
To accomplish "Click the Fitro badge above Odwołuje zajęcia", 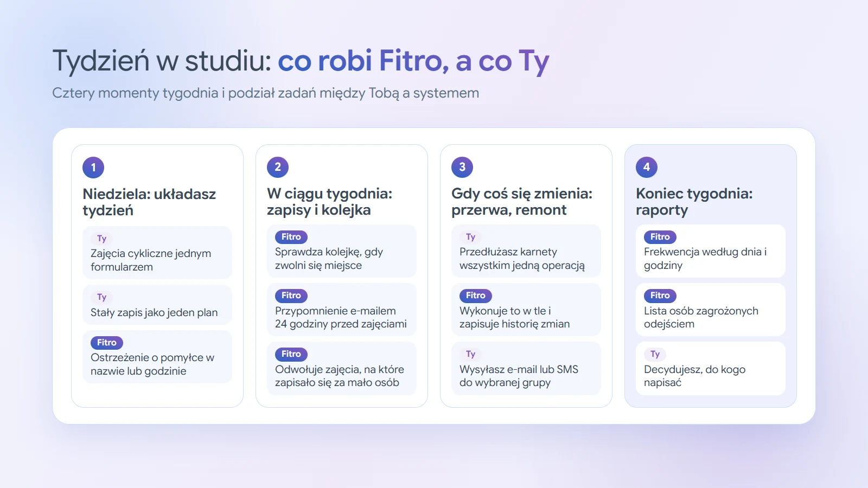I will (291, 354).
